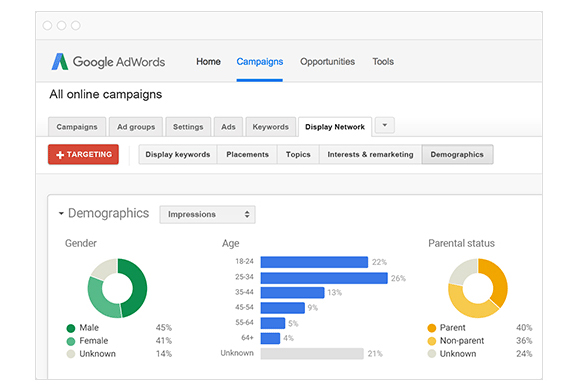Open the Impressions metric dropdown

tap(207, 214)
